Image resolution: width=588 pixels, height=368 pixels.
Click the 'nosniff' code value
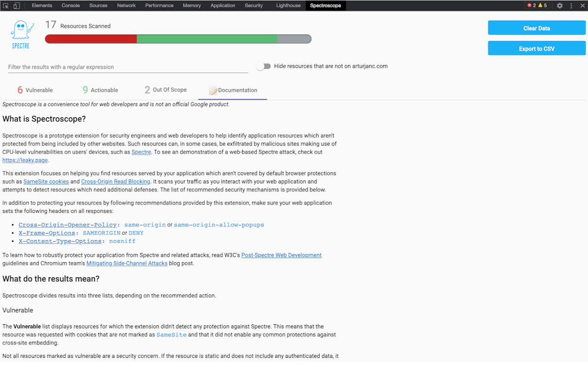pos(123,241)
